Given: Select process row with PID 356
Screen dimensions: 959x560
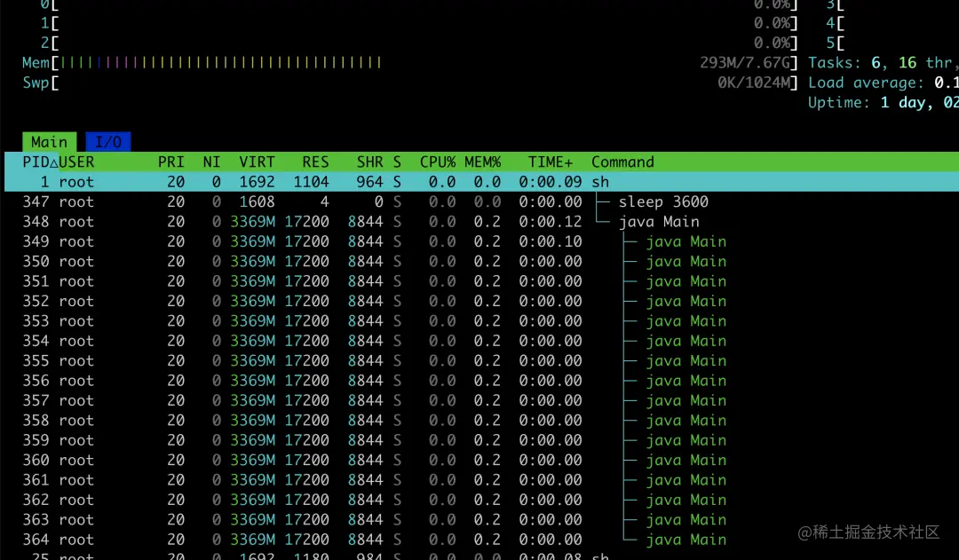Looking at the screenshot, I should coord(481,380).
